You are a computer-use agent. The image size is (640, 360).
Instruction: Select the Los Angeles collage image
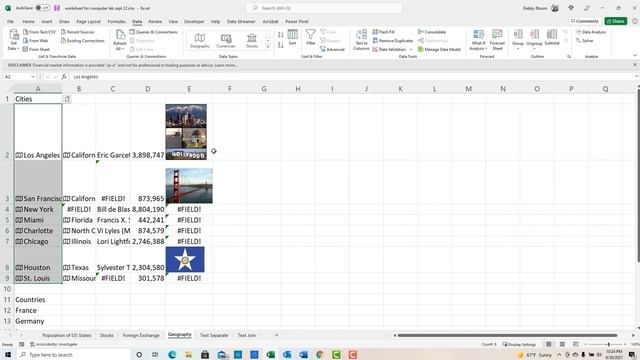click(x=186, y=132)
